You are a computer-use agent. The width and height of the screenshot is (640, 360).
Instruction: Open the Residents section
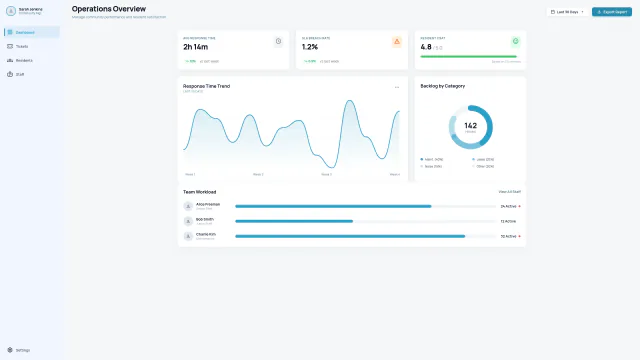32,60
